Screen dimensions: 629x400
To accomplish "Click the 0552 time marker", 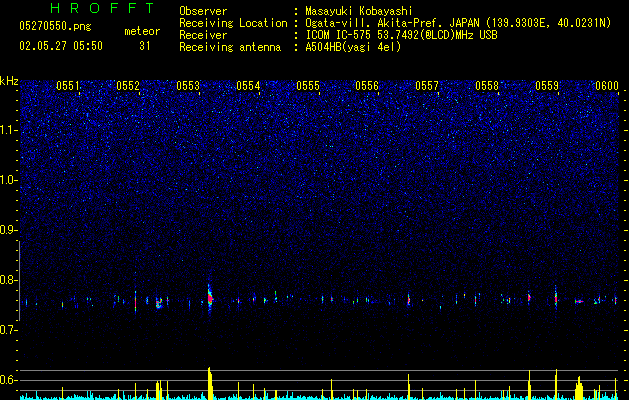I will (128, 86).
